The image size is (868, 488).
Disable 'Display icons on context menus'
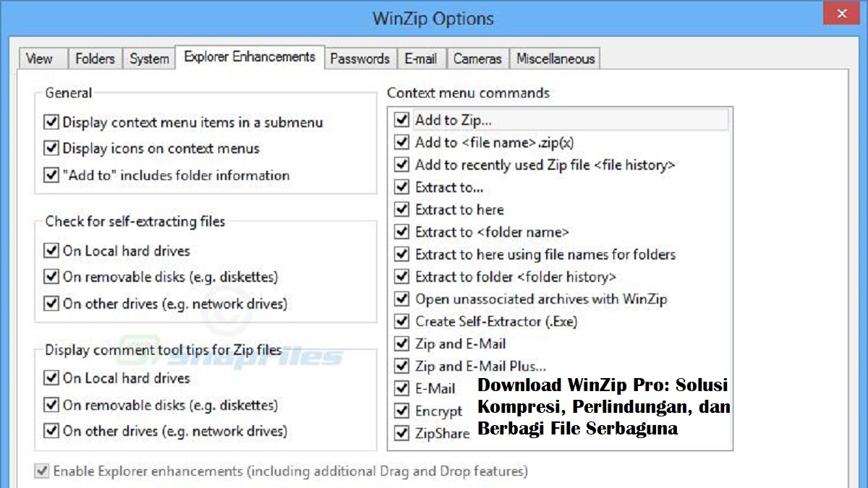(51, 148)
